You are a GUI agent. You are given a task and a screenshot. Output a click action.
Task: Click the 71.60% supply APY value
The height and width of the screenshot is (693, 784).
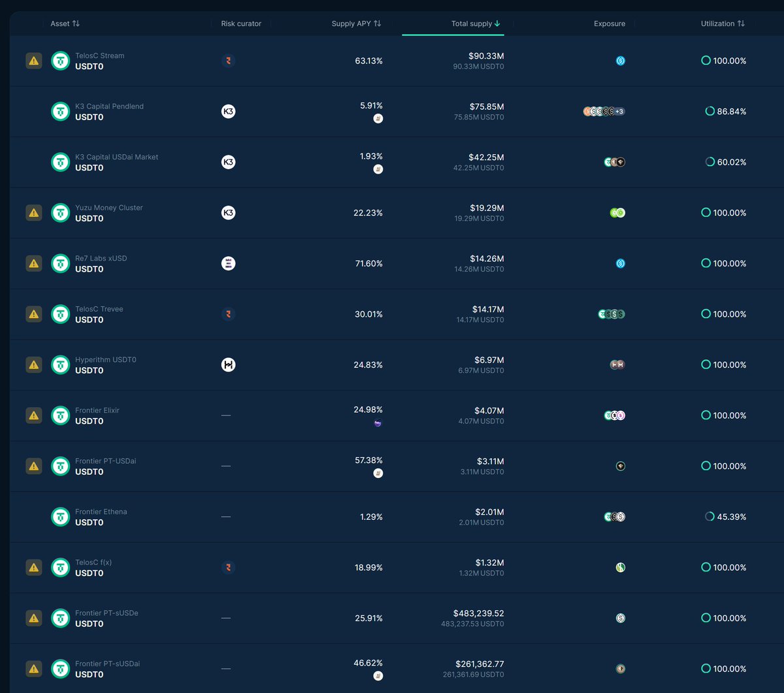coord(368,263)
